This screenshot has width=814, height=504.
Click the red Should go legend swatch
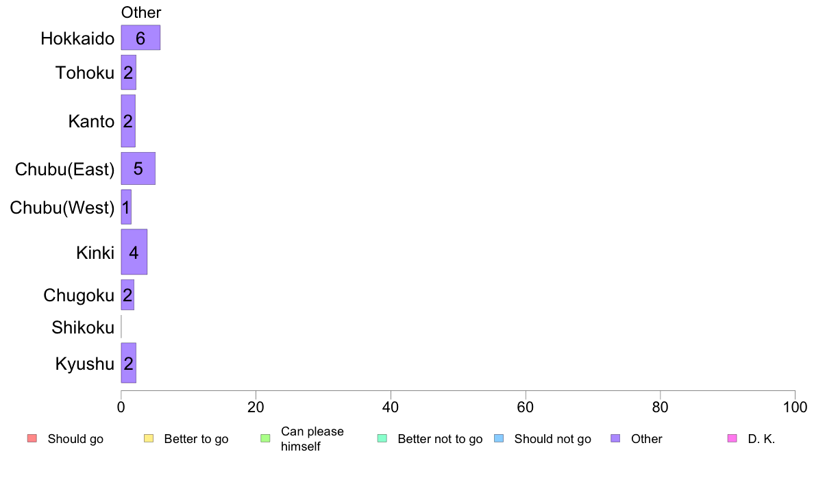[x=32, y=438]
